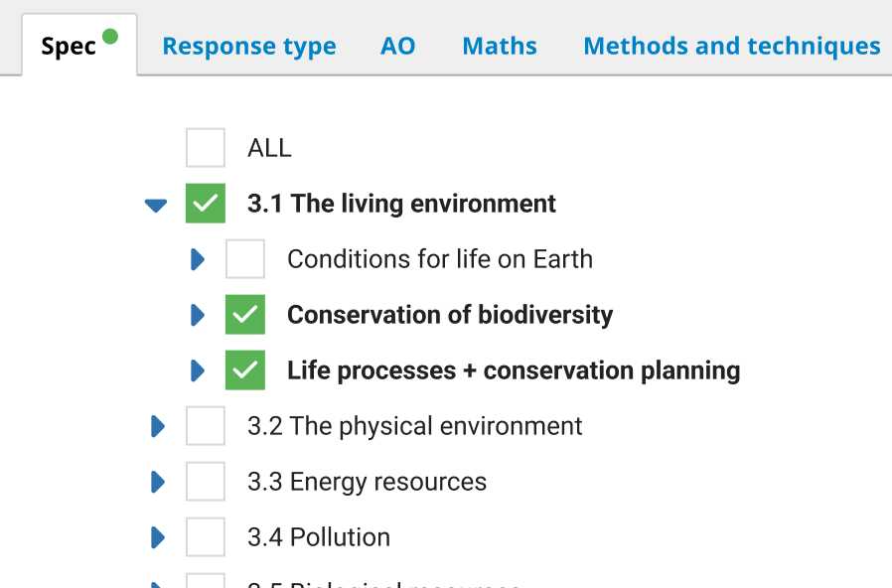Image resolution: width=892 pixels, height=588 pixels.
Task: Expand the 3.2 The physical environment section
Action: click(x=157, y=426)
